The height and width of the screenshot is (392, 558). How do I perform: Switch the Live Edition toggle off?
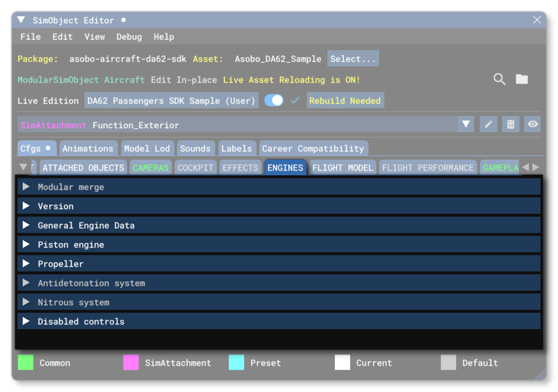tap(274, 100)
